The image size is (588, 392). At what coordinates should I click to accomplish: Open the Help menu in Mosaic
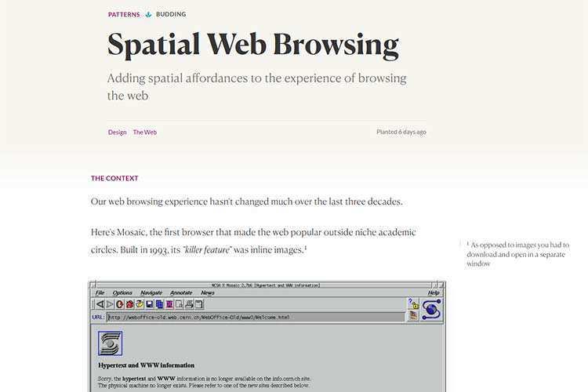pos(434,292)
